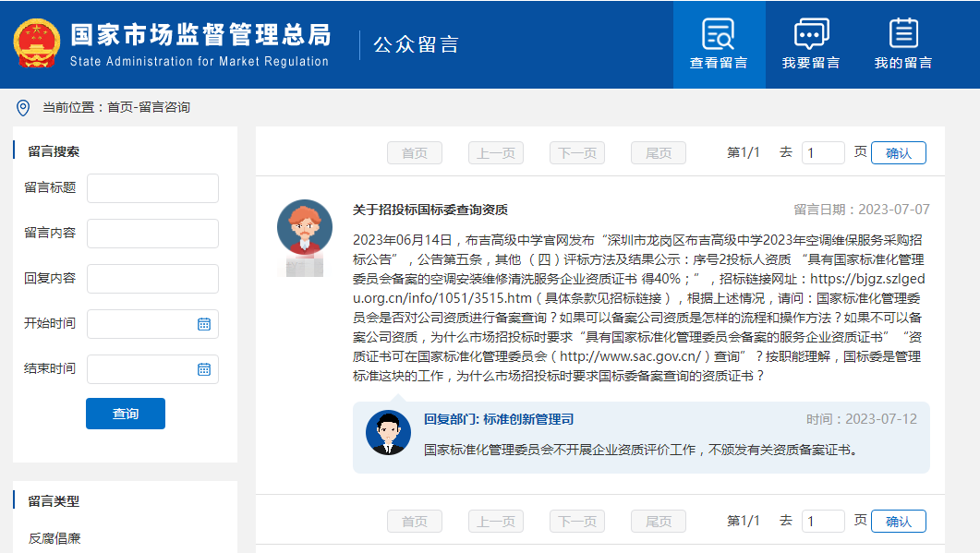Viewport: 980px width, 553px height.
Task: Click the 国家市场监督管理总局 site title
Action: (x=200, y=34)
